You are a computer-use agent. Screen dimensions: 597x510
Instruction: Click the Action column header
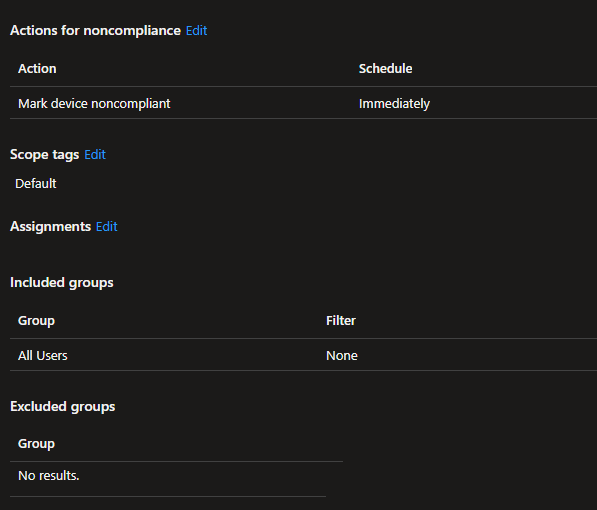point(37,69)
